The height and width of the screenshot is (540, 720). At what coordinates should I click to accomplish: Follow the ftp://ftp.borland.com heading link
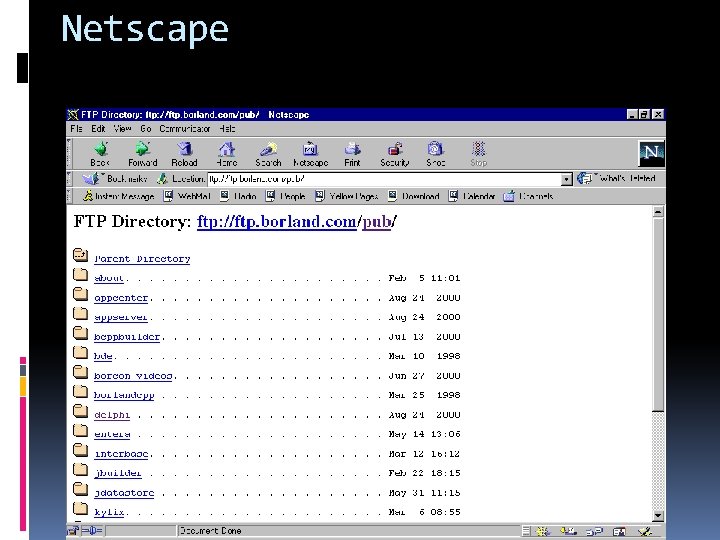pyautogui.click(x=276, y=222)
